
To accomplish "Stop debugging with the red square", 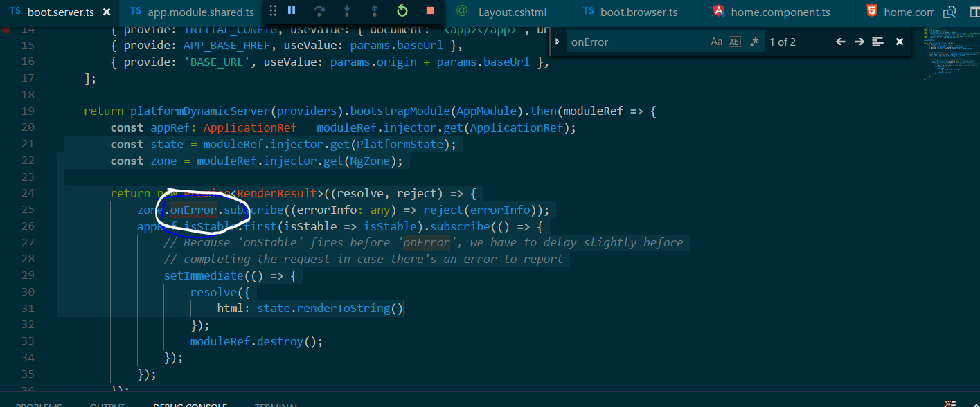I will tap(430, 10).
